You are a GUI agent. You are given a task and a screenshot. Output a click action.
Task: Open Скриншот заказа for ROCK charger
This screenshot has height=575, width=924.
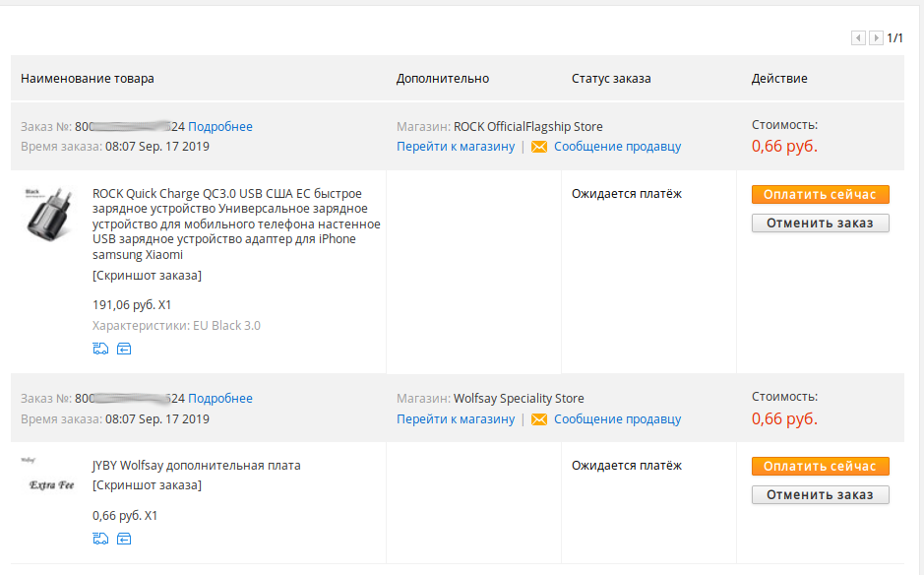click(x=147, y=276)
